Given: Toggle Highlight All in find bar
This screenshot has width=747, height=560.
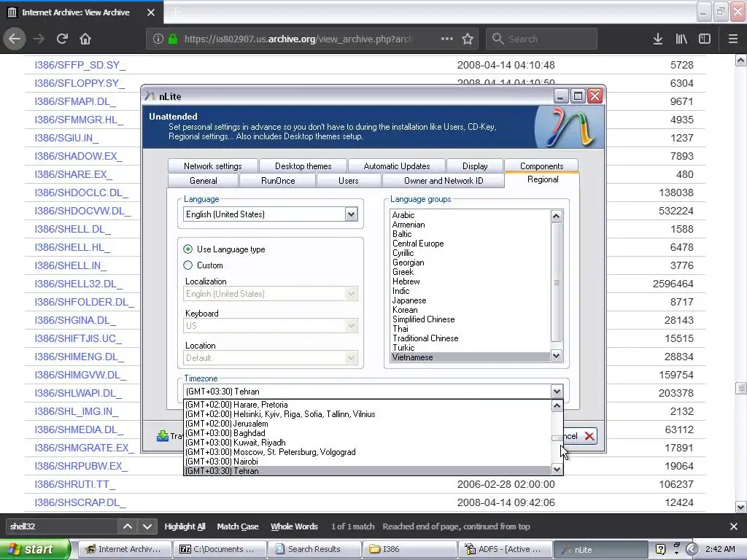Looking at the screenshot, I should [x=185, y=526].
